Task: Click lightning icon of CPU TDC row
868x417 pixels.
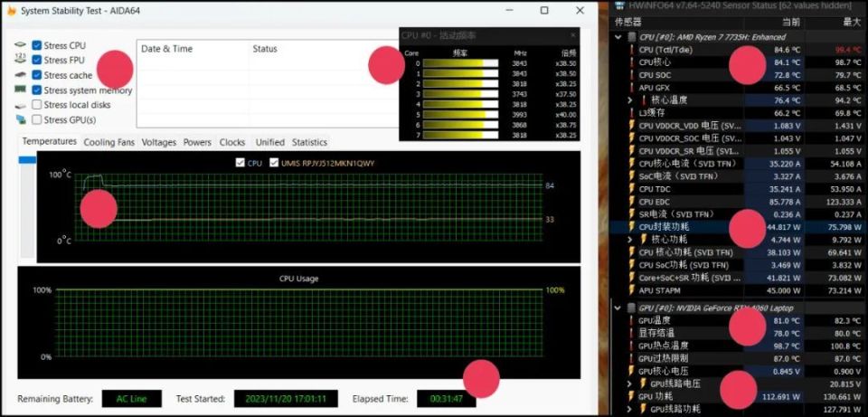Action: pyautogui.click(x=632, y=189)
